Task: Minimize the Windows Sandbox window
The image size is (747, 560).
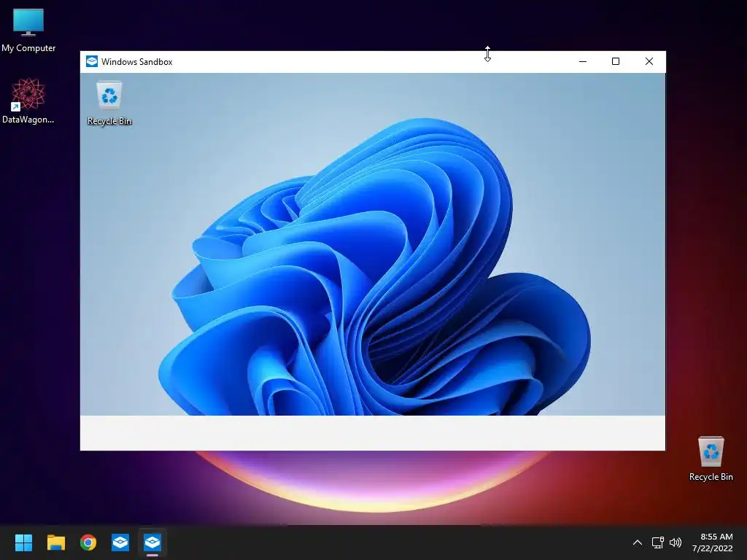Action: tap(583, 61)
